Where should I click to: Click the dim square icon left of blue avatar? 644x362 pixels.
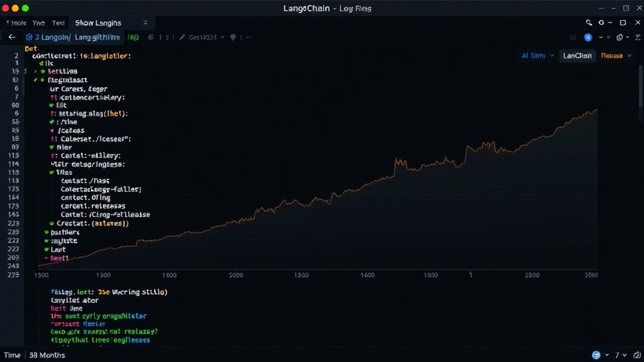pyautogui.click(x=572, y=37)
